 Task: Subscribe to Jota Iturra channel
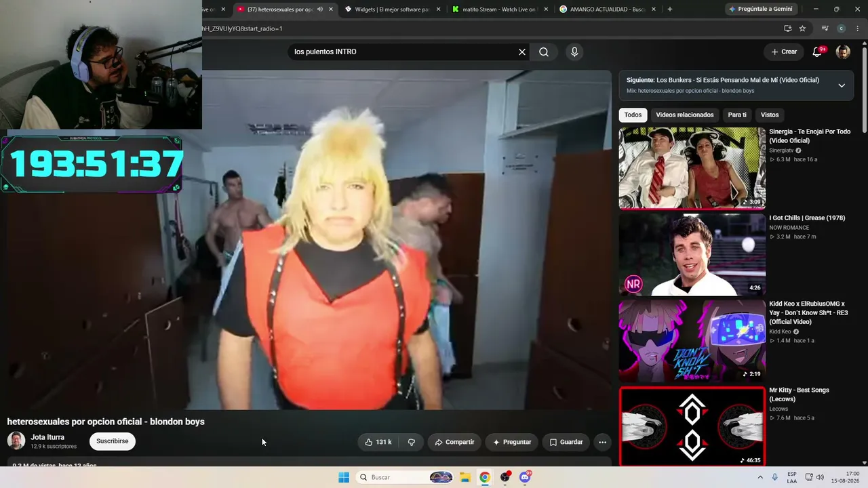pos(113,441)
